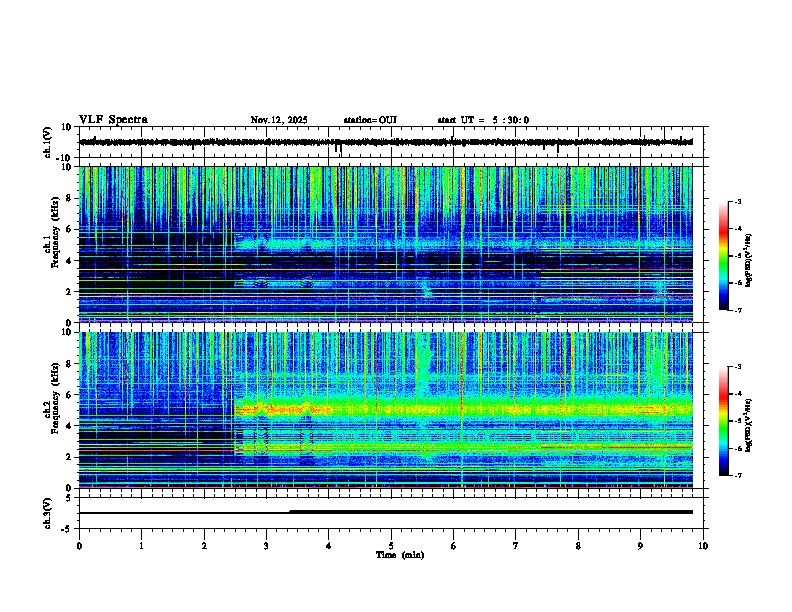Screen dimensions: 792x612
Task: Click the ch.2 color bar log(PSD) label
Action: coord(748,425)
